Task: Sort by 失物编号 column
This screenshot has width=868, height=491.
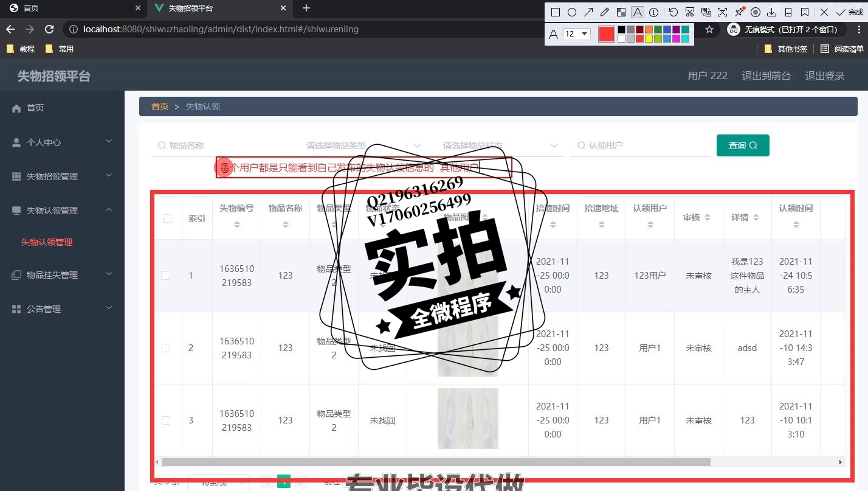Action: tap(237, 225)
